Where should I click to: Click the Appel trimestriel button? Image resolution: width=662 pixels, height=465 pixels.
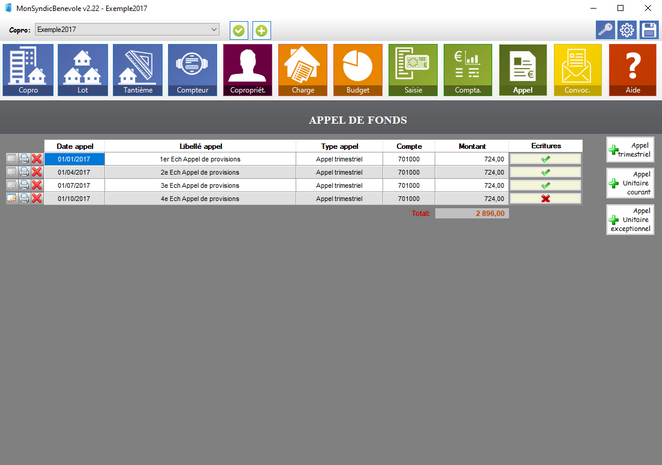point(630,150)
